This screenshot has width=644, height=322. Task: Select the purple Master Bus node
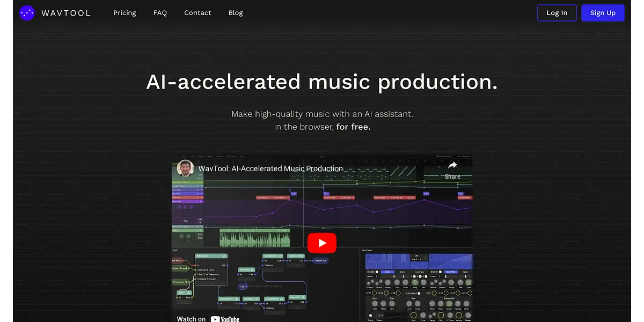point(321,260)
